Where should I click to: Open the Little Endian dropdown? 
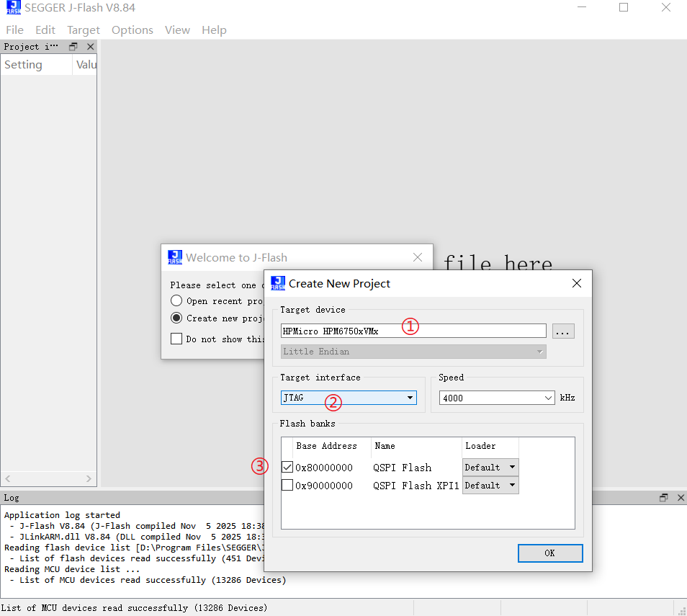pyautogui.click(x=413, y=352)
